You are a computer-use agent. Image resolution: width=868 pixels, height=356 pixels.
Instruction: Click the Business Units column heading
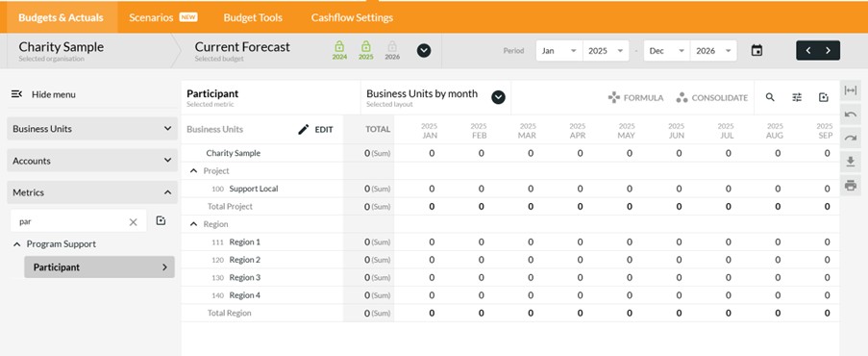pyautogui.click(x=214, y=129)
